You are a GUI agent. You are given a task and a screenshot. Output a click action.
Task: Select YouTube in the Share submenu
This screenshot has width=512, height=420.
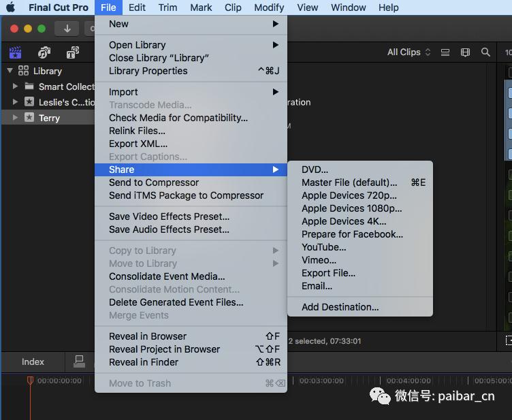point(324,247)
